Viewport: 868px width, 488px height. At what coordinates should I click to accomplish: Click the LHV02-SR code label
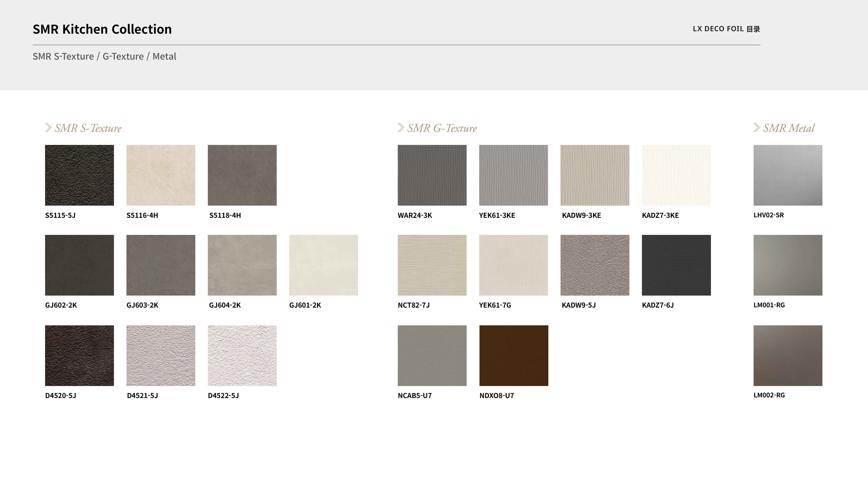coord(769,215)
